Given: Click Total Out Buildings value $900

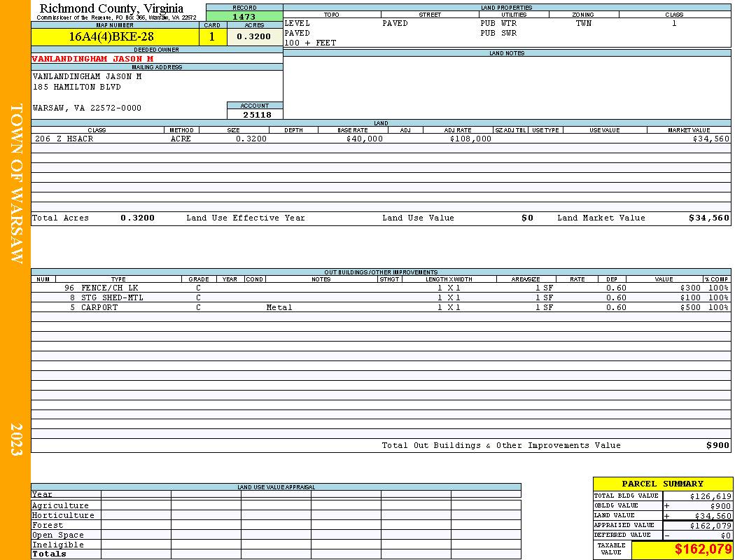Looking at the screenshot, I should pyautogui.click(x=717, y=446).
